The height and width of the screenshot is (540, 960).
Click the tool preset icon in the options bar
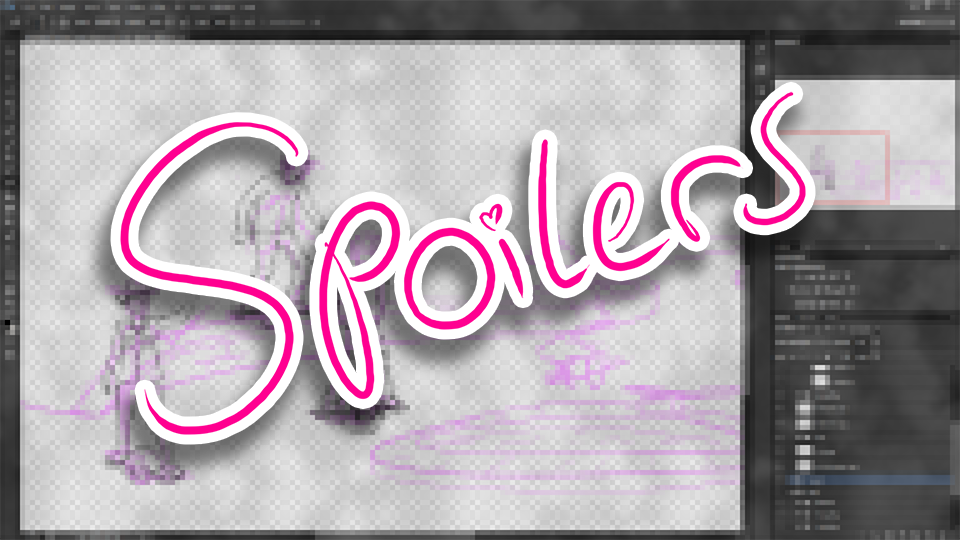click(x=14, y=24)
